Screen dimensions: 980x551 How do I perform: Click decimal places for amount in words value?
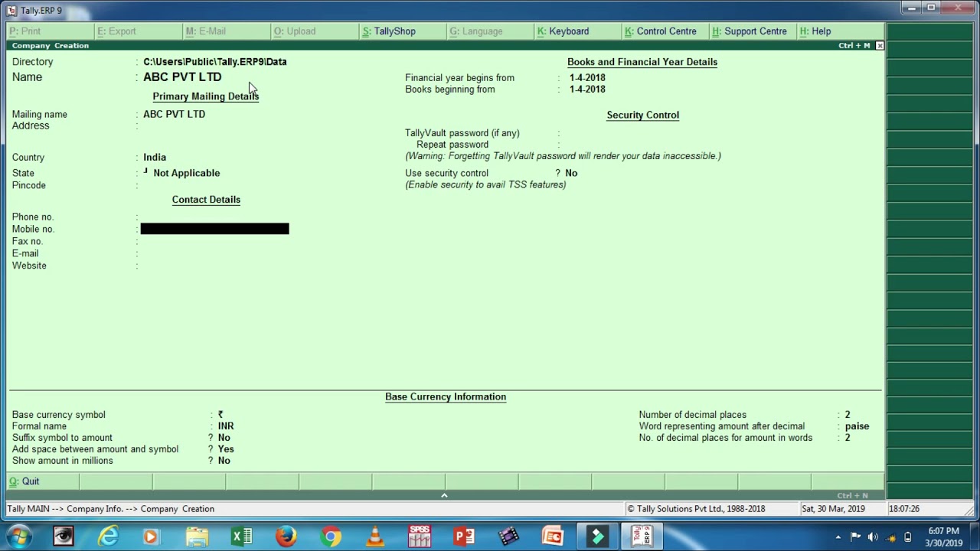(x=848, y=438)
